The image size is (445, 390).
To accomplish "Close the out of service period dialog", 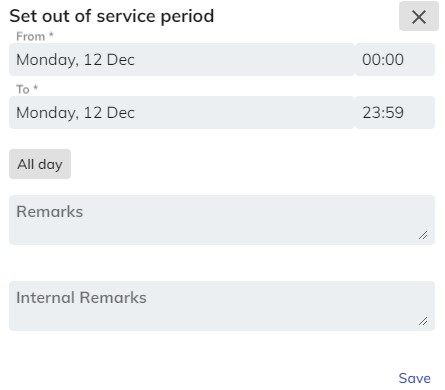I will (x=419, y=16).
